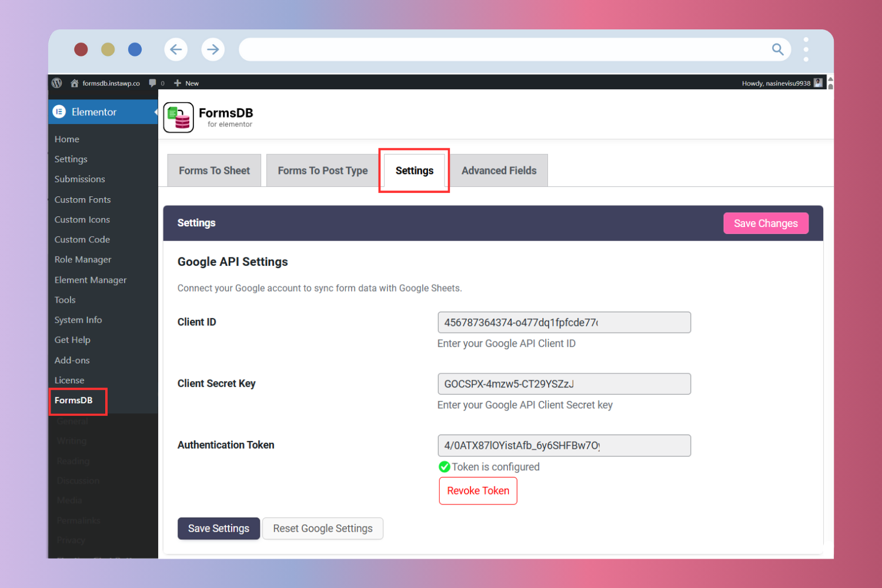
Task: Click the Client ID input field
Action: tap(564, 322)
